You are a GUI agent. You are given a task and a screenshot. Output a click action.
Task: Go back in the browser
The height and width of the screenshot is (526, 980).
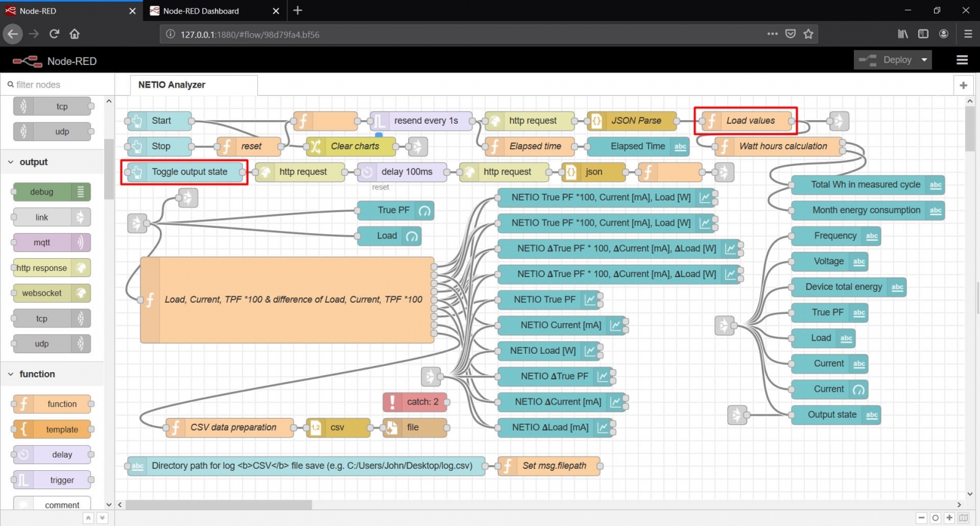[x=12, y=34]
